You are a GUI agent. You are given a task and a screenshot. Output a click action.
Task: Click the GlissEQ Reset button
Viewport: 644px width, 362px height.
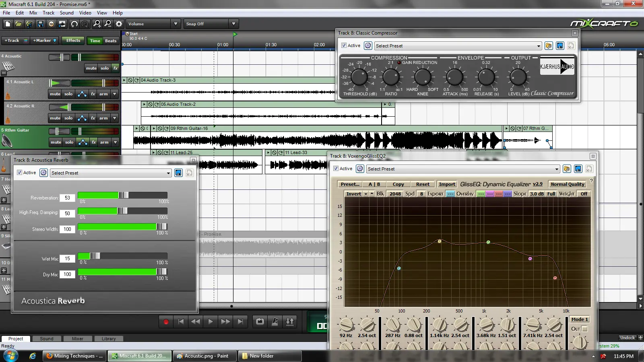[x=423, y=184]
